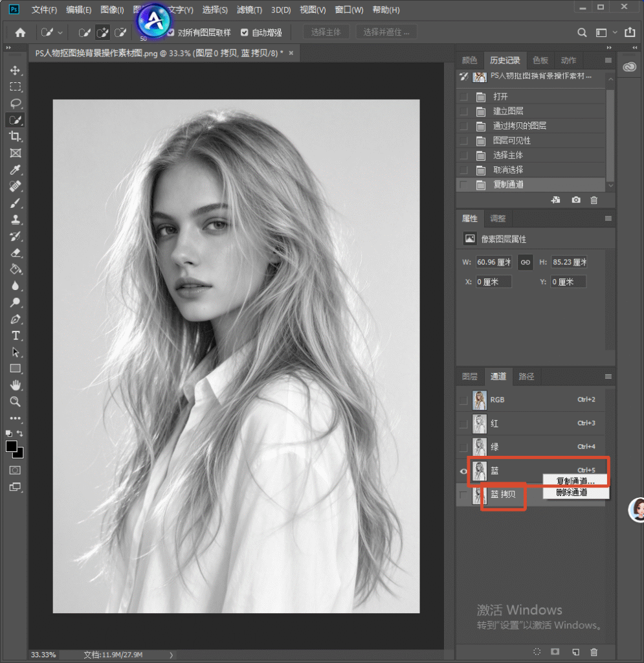Image resolution: width=644 pixels, height=663 pixels.
Task: Show the 红 channel visibility
Action: pos(463,423)
